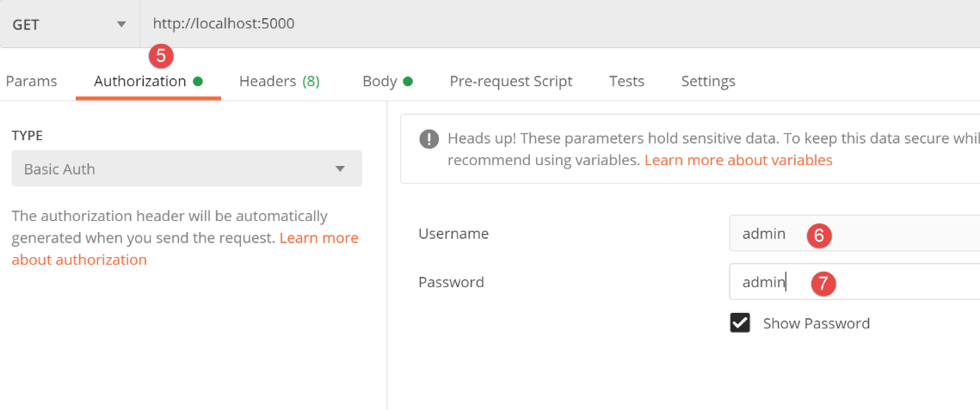Click the red number 6 badge
980x410 pixels.
(x=819, y=236)
